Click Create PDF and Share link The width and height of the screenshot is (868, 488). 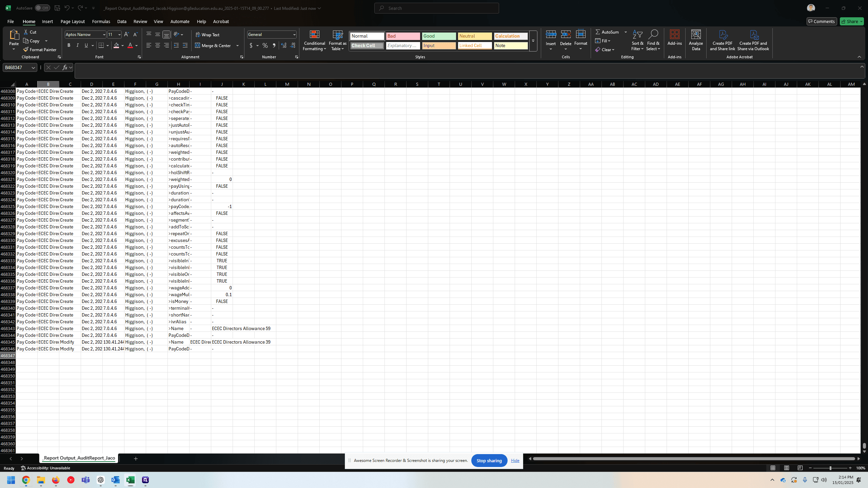pos(723,40)
